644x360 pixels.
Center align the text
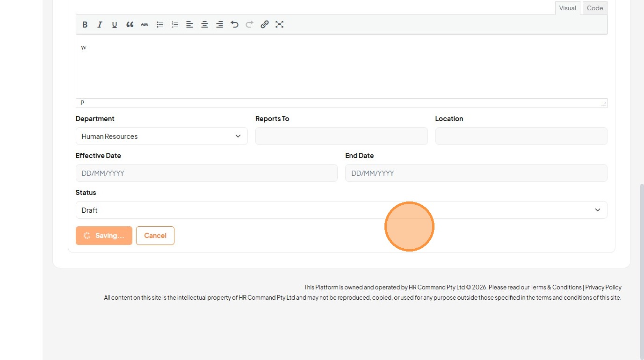[x=204, y=25]
